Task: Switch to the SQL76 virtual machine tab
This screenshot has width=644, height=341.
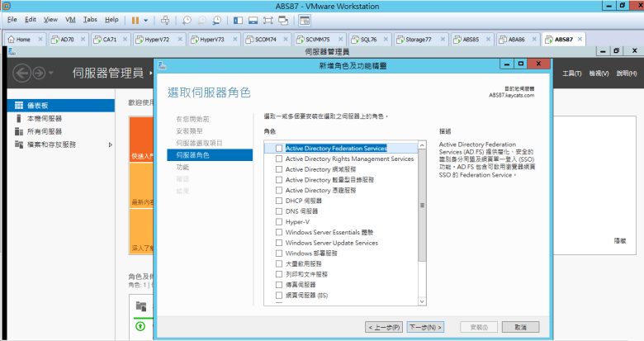Action: click(x=363, y=39)
